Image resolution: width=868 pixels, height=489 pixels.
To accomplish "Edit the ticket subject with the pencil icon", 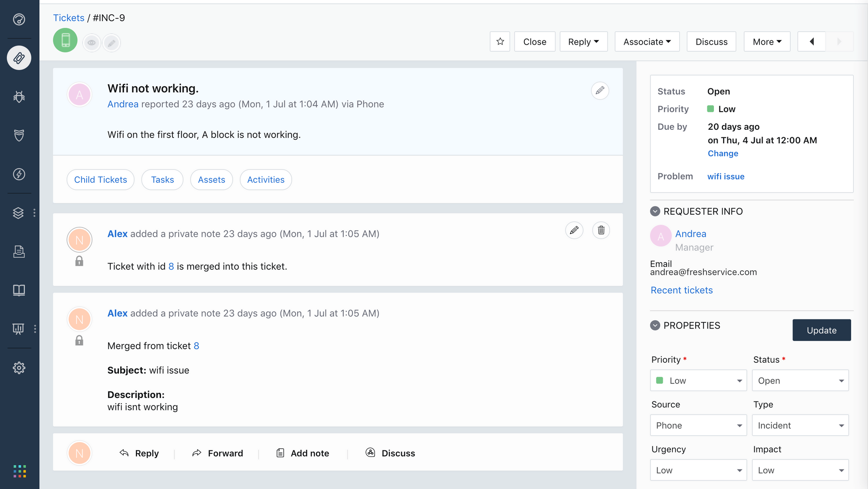I will point(600,91).
